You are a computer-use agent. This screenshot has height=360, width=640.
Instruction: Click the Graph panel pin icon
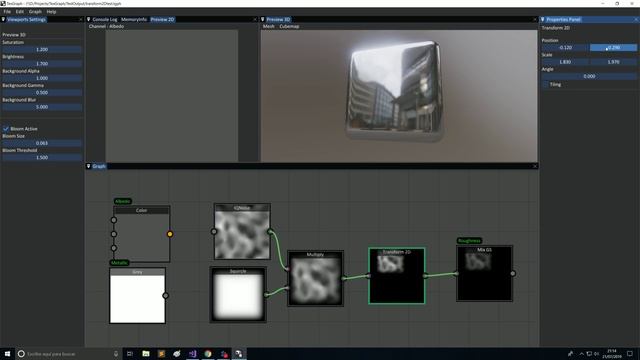coord(89,166)
